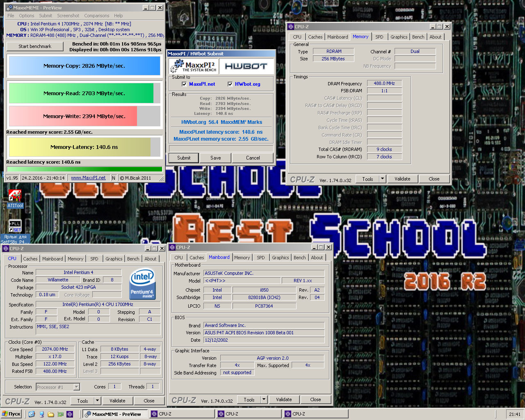525x420 pixels.
Task: Check the system tray clock
Action: pos(515,414)
